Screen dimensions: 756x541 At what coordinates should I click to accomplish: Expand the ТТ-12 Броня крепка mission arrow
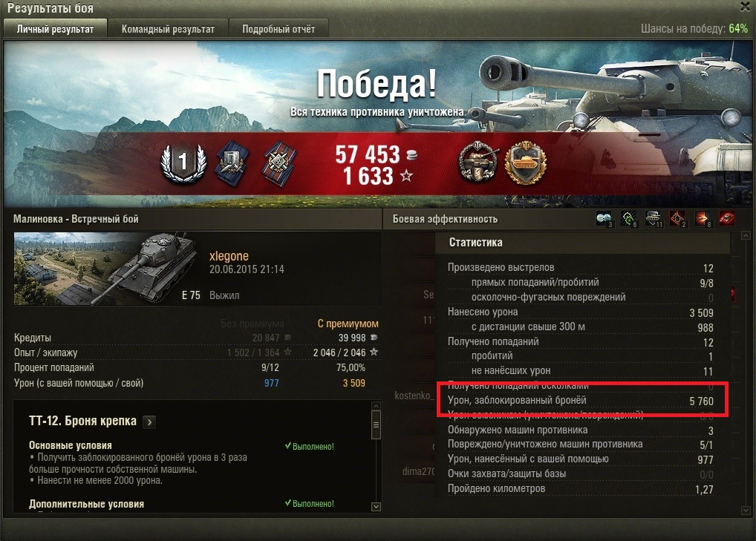150,422
